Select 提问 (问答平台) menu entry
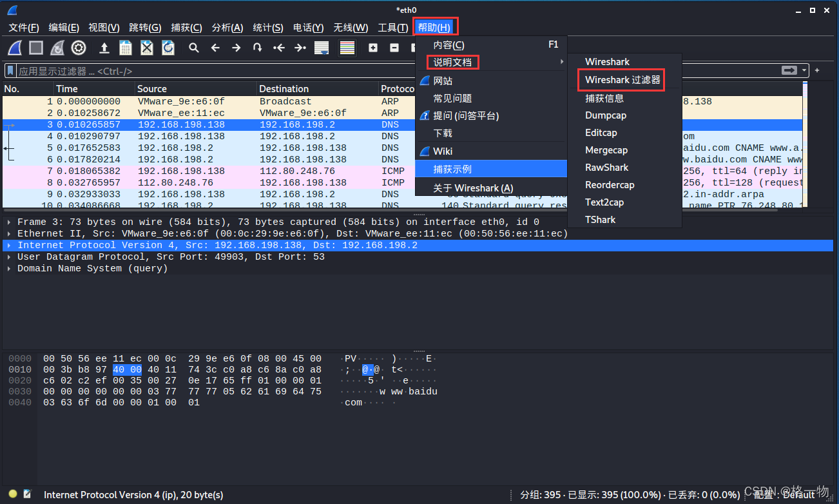 coord(491,116)
